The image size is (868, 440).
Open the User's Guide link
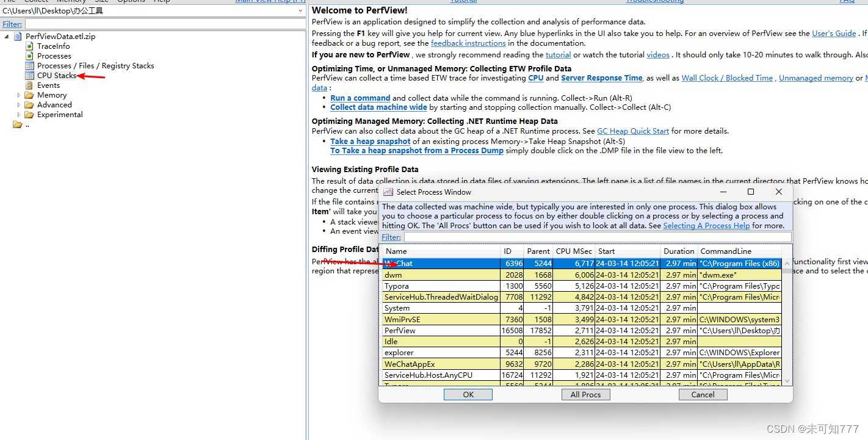click(834, 34)
